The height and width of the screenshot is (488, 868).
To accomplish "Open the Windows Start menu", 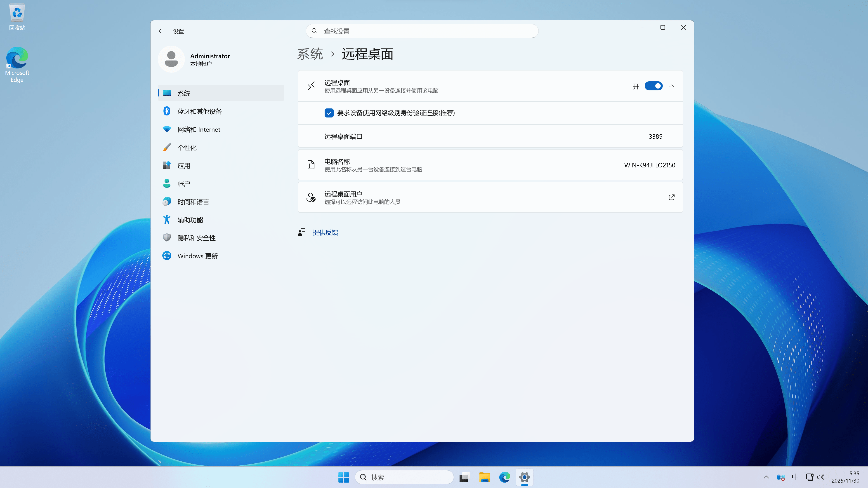I will (x=343, y=477).
